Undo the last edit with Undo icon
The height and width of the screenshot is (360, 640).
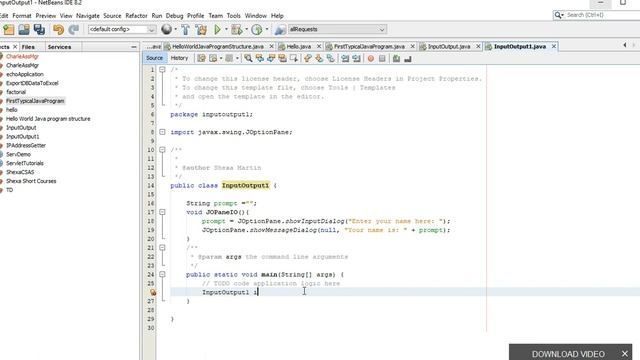(58, 29)
